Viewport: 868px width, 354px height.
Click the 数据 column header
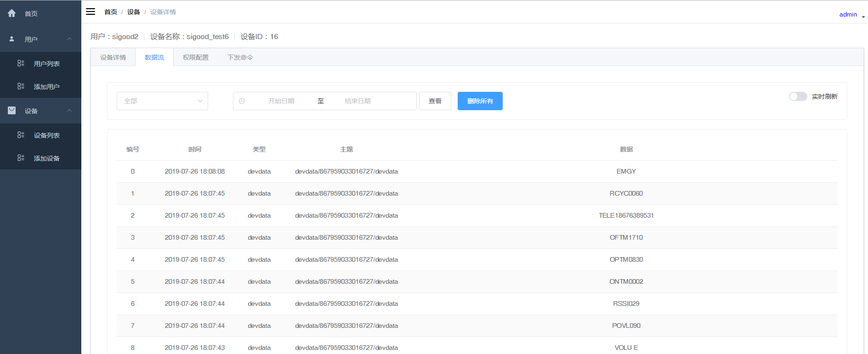coord(626,149)
